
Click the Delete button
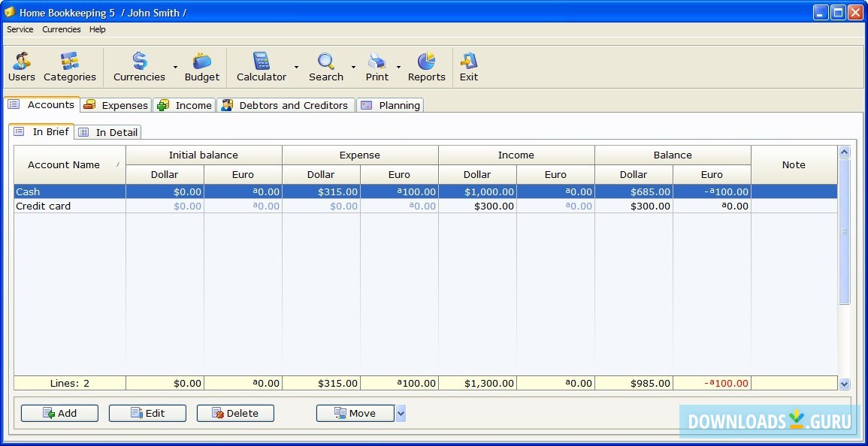point(235,413)
